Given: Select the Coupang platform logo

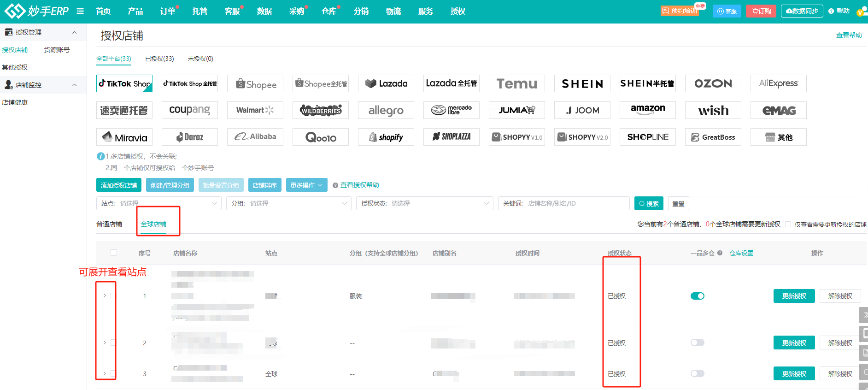Looking at the screenshot, I should [x=190, y=110].
